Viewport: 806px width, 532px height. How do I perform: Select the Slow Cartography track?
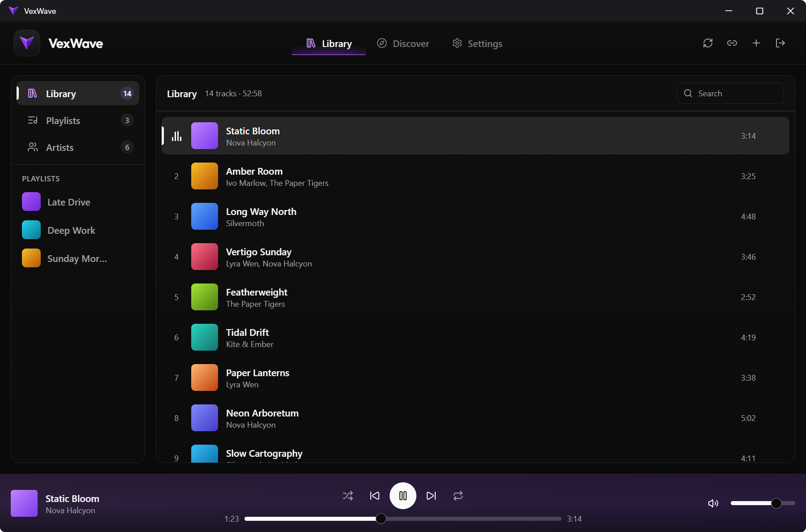tap(475, 451)
